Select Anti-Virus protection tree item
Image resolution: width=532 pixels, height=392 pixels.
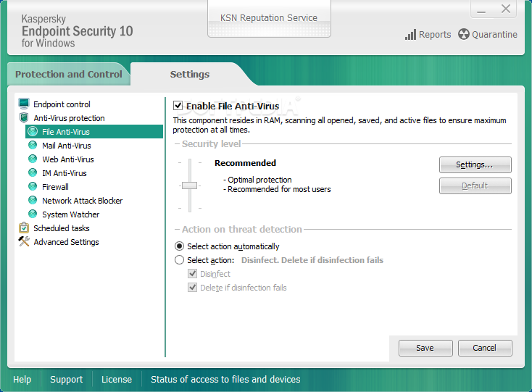[69, 118]
